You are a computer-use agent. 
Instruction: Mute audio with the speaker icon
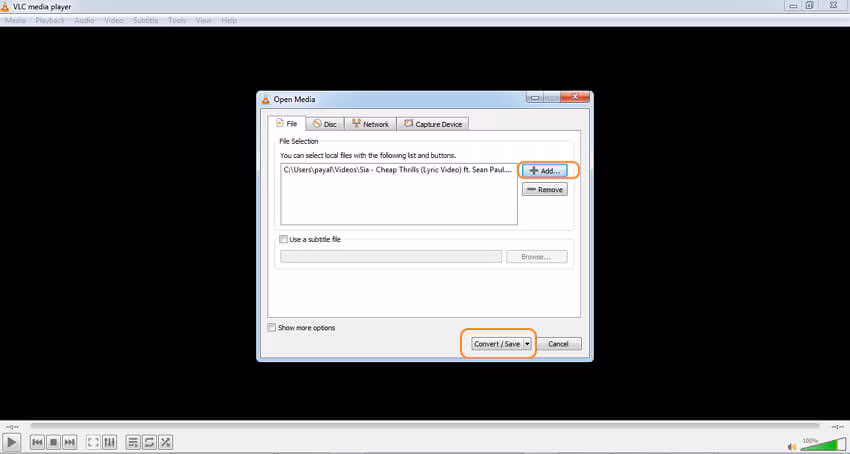point(792,447)
